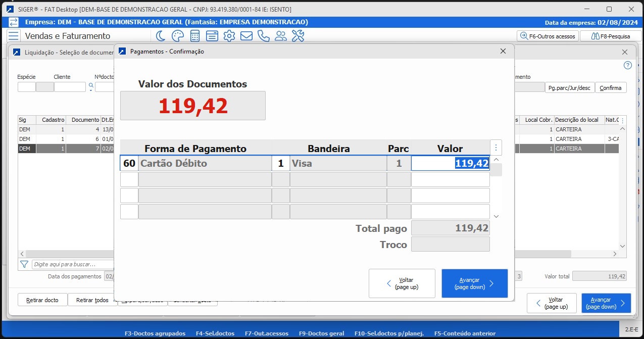Click the Valor total field 119,42
Viewport: 644px width, 339px height.
click(600, 276)
